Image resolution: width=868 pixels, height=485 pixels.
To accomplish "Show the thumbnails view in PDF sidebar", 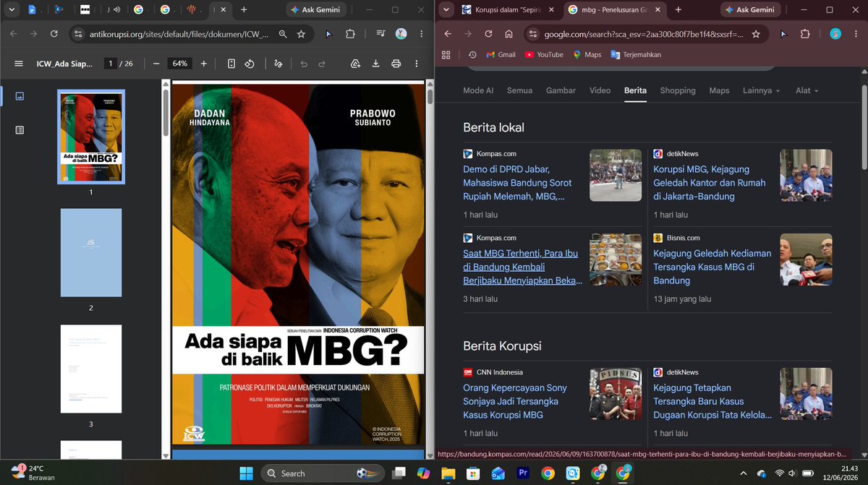I will click(20, 95).
